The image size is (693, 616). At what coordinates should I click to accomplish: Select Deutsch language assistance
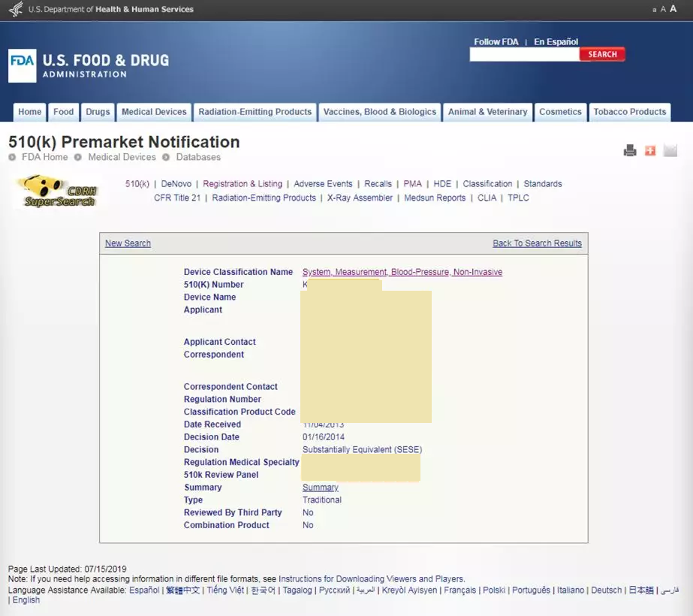[607, 590]
